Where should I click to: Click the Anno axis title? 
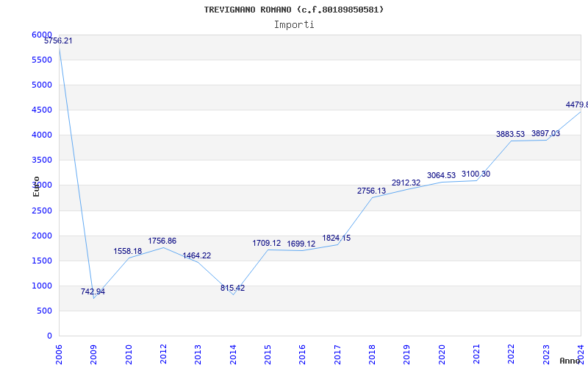(570, 361)
